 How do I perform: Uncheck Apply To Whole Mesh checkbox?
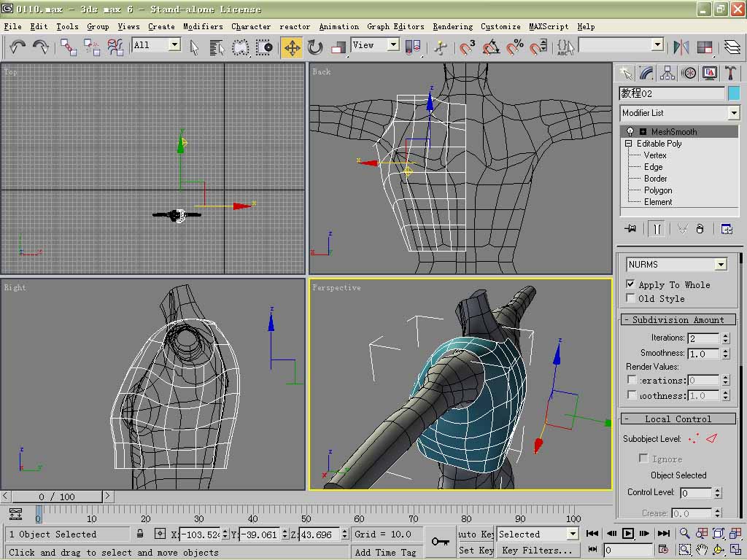[630, 284]
